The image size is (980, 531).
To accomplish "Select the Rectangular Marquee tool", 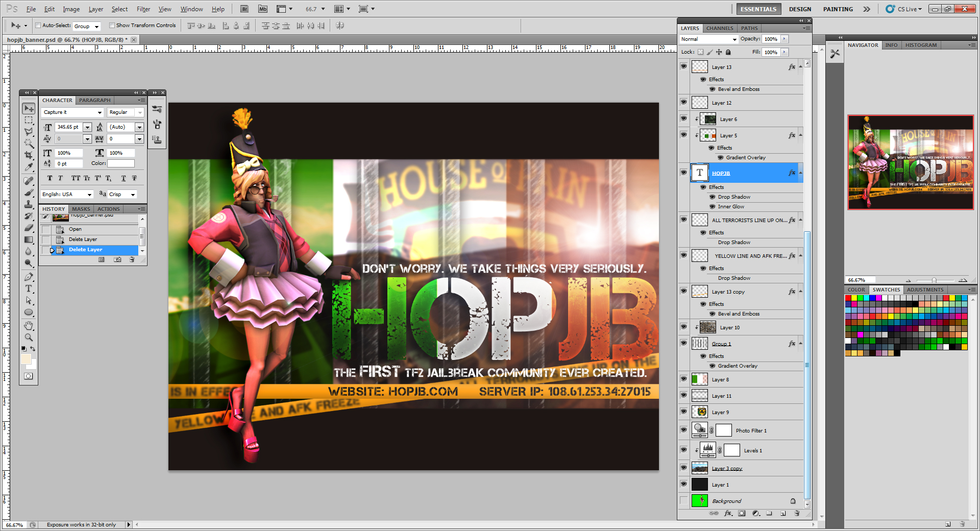I will coord(29,120).
